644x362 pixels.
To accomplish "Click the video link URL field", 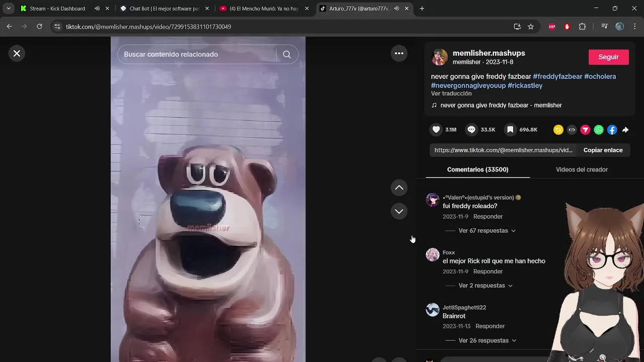I will pyautogui.click(x=503, y=150).
